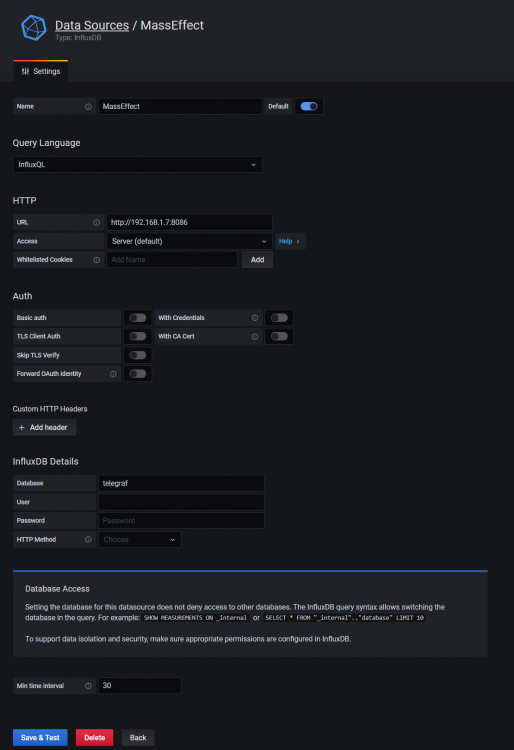Click Add button for whitelisted cookies
This screenshot has width=514, height=750.
coord(257,260)
